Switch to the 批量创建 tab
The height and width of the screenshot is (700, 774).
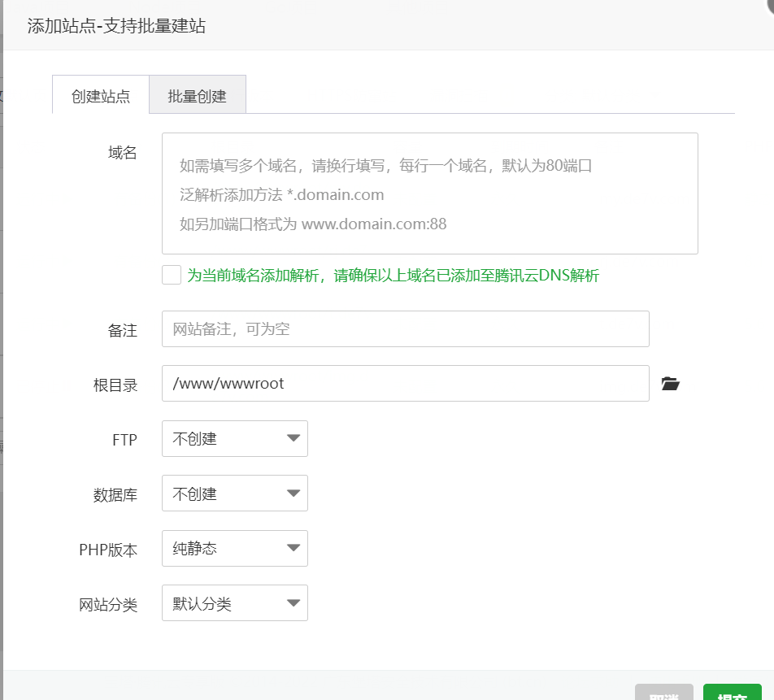coord(197,96)
